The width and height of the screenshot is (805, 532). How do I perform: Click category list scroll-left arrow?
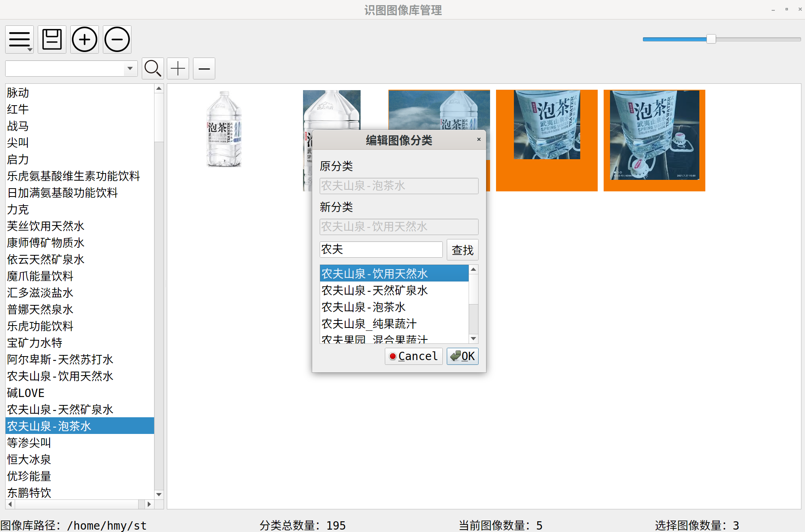(x=10, y=504)
